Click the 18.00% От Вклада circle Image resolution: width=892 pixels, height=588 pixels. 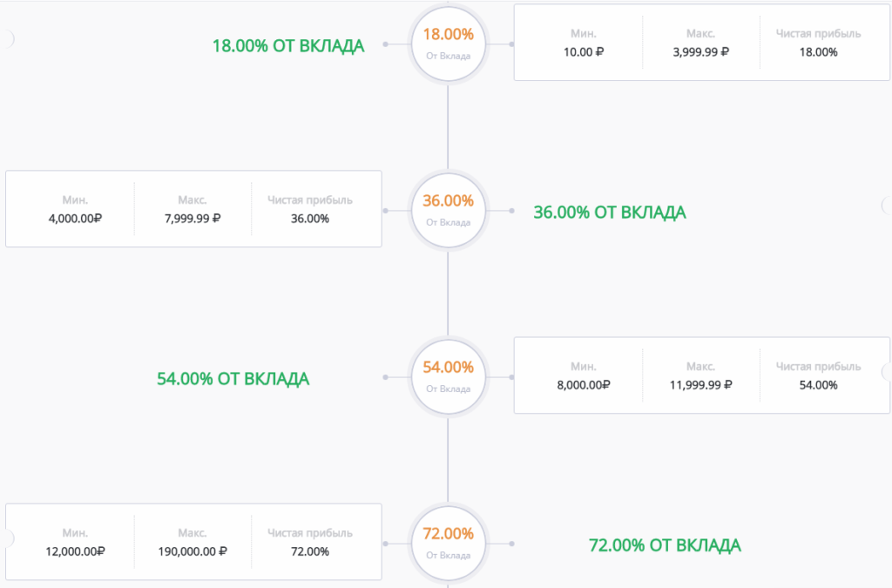click(x=449, y=44)
